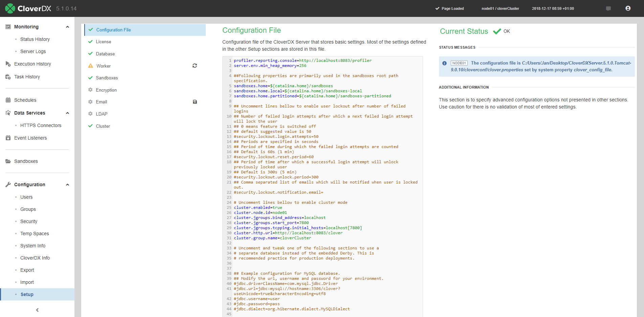Screen dimensions: 644x317
Task: Click the CloverDX logo
Action: coord(28,8)
